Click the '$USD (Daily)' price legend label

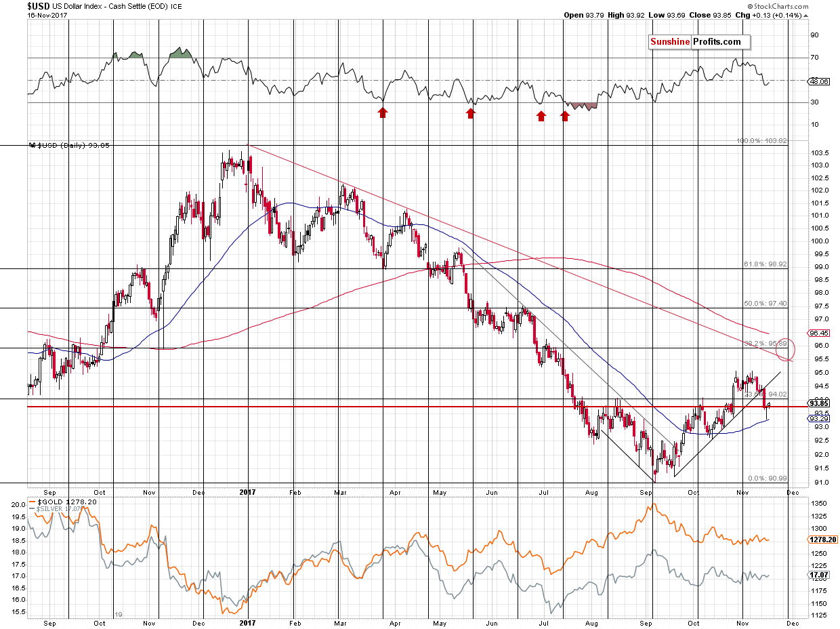point(68,145)
